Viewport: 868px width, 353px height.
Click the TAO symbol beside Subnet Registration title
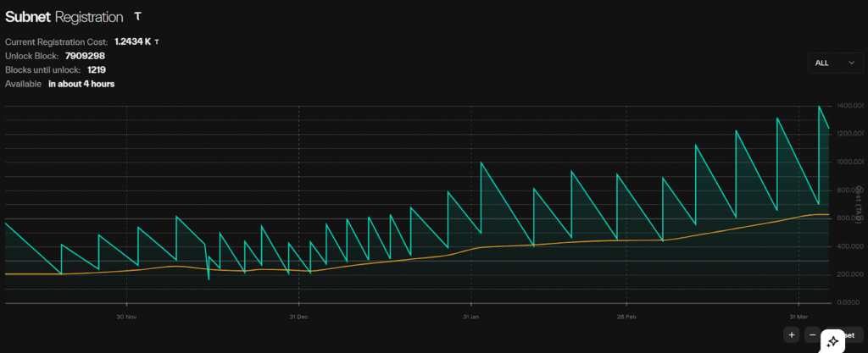click(139, 17)
